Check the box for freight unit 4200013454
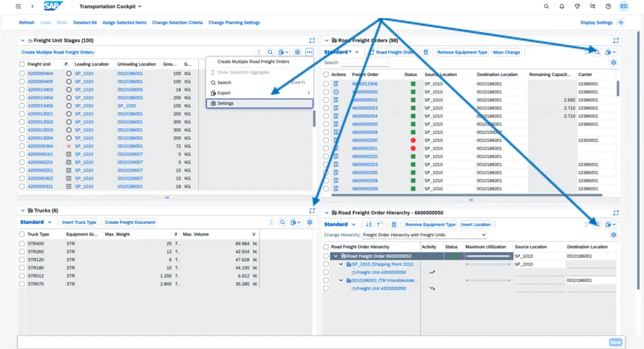Viewport: 644px width, 349px height. pyautogui.click(x=22, y=97)
